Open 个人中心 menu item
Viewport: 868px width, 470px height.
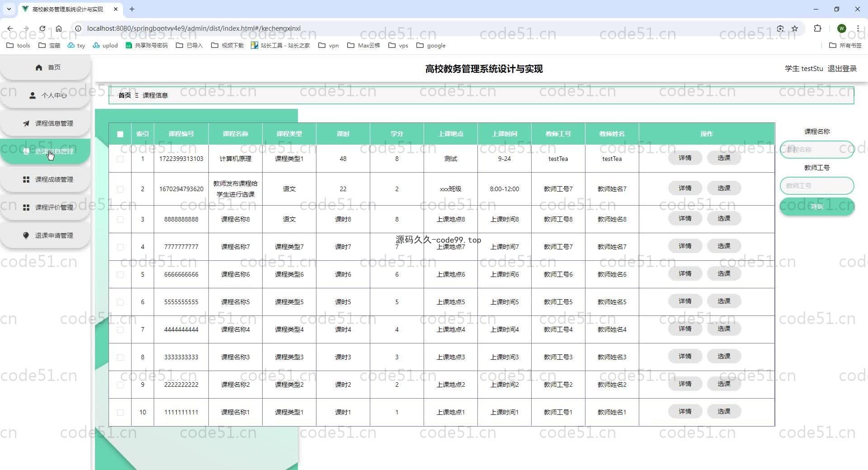click(x=45, y=95)
